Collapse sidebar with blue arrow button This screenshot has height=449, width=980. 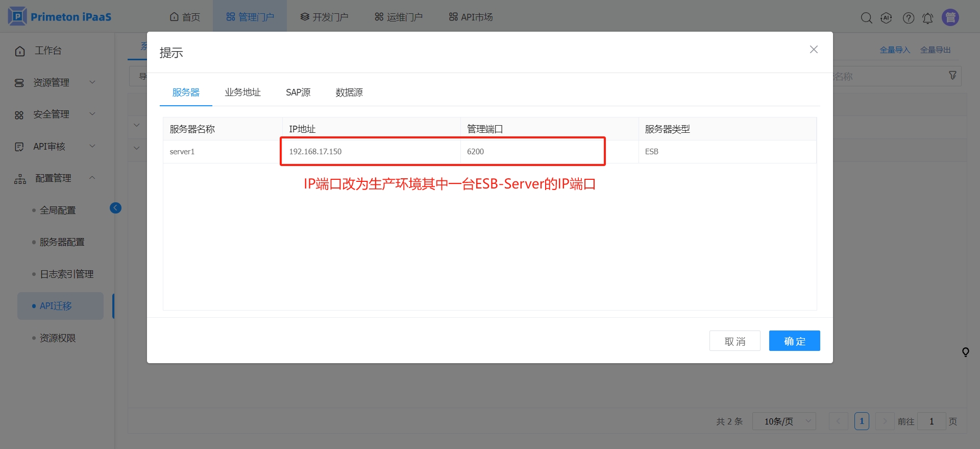[x=115, y=208]
